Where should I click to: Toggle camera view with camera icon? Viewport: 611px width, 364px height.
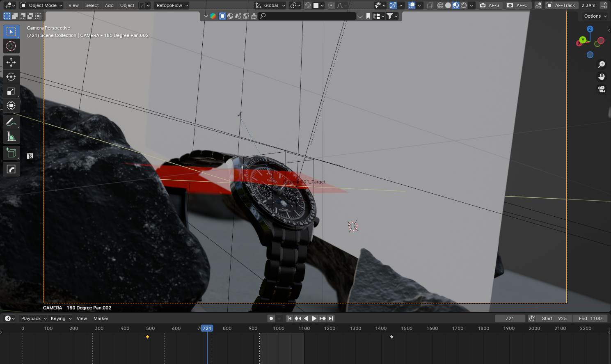pyautogui.click(x=602, y=89)
